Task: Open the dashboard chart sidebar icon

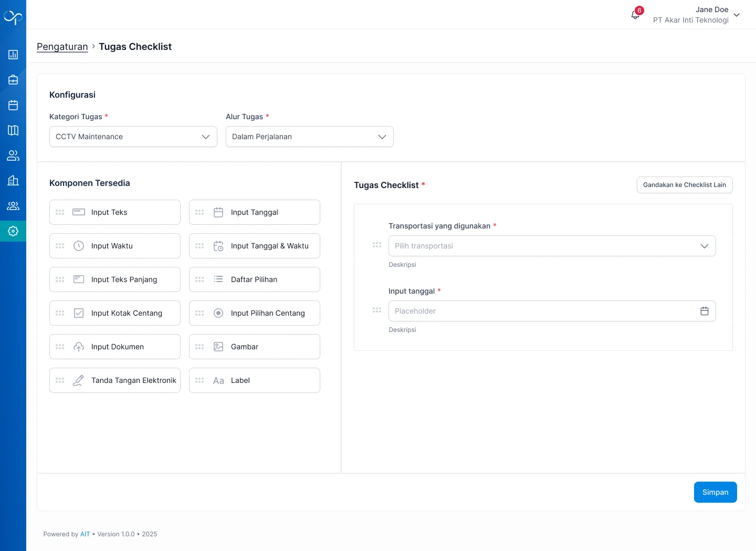Action: point(13,55)
